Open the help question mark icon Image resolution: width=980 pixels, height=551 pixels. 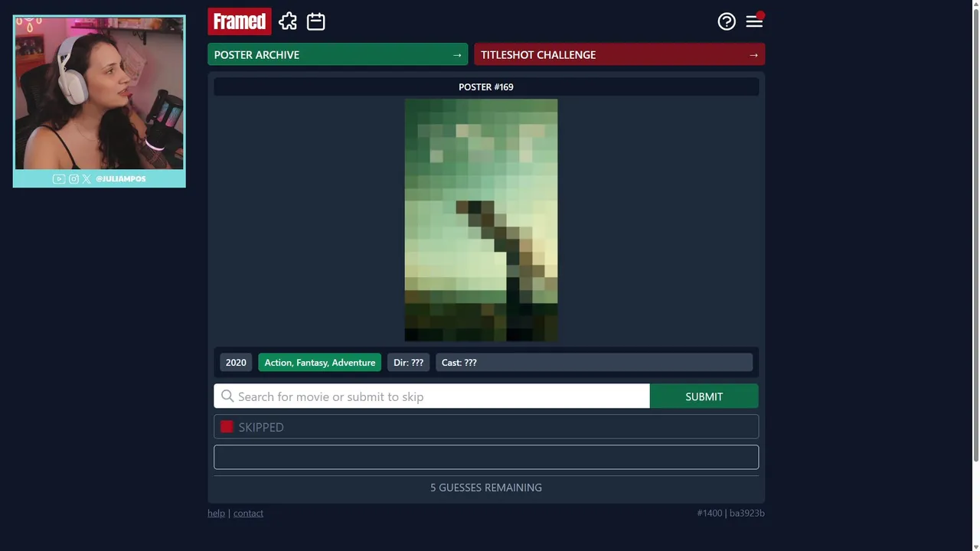tap(727, 21)
